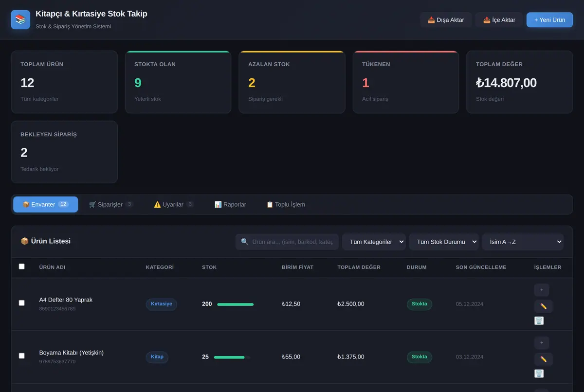Click the Dışa Aktar button
This screenshot has width=584, height=392.
click(446, 20)
